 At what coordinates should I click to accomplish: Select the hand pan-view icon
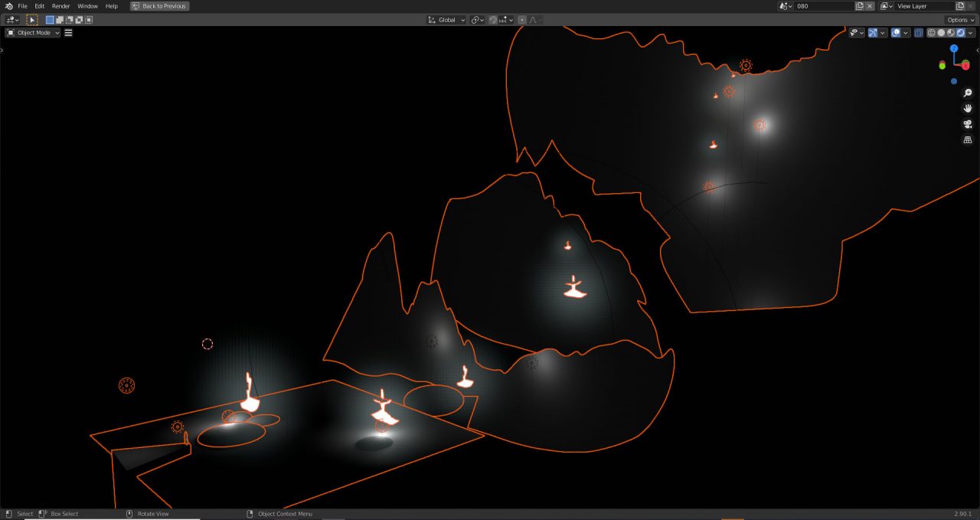click(967, 108)
